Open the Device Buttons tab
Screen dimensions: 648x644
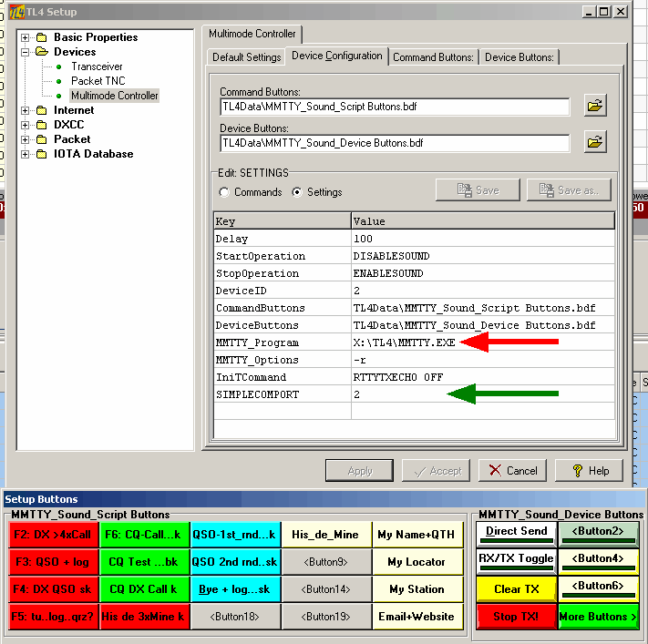pos(519,57)
